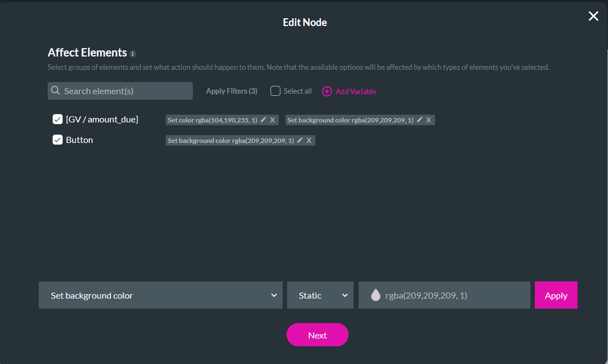
Task: Click the color droplet icon in the value field
Action: point(375,295)
